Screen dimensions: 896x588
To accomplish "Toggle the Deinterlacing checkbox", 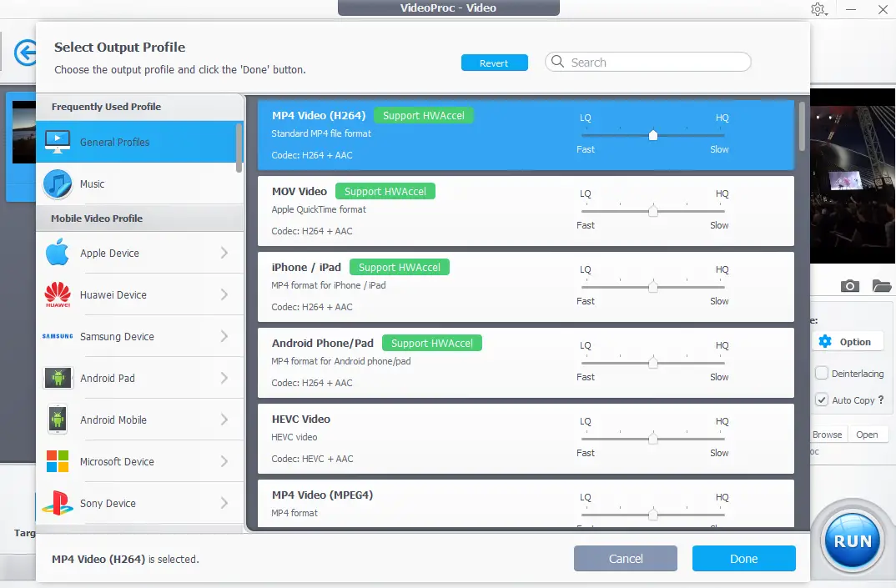I will click(822, 373).
